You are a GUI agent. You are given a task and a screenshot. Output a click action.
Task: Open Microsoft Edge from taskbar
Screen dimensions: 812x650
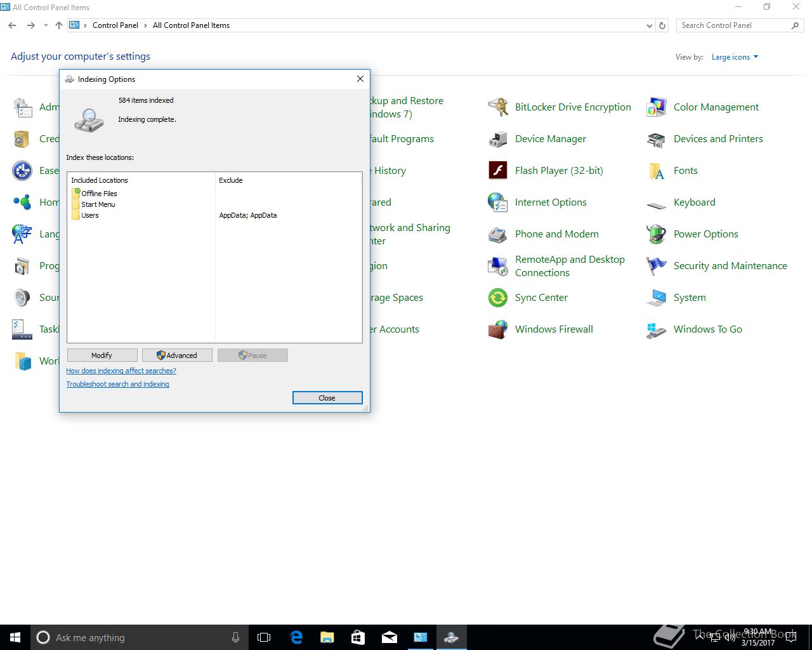click(x=296, y=637)
